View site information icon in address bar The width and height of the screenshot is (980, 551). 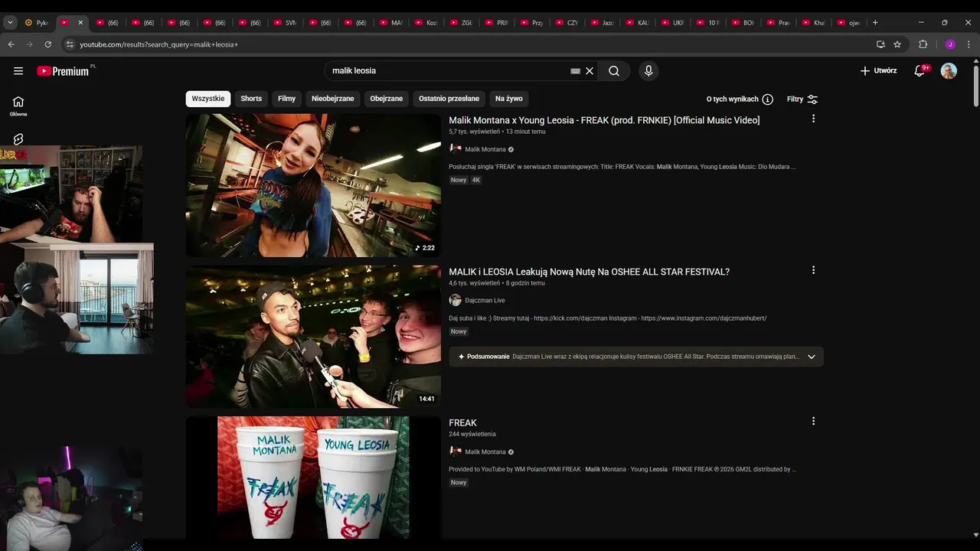[70, 44]
